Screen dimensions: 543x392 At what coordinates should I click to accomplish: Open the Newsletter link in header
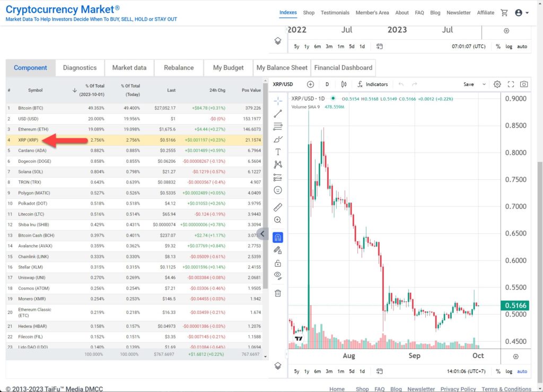point(459,13)
